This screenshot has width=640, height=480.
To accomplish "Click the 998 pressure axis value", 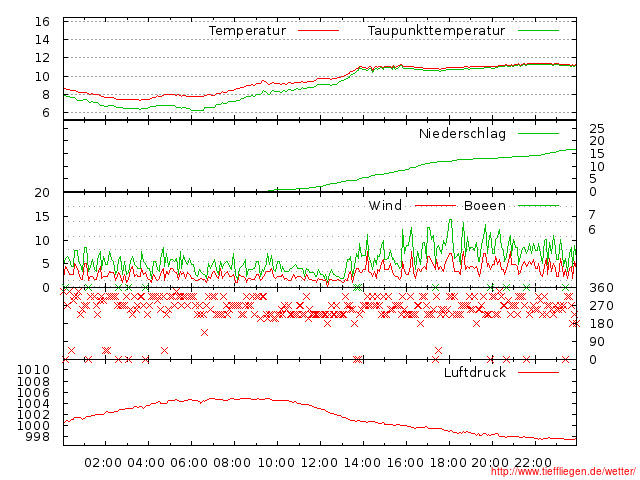I will (38, 437).
